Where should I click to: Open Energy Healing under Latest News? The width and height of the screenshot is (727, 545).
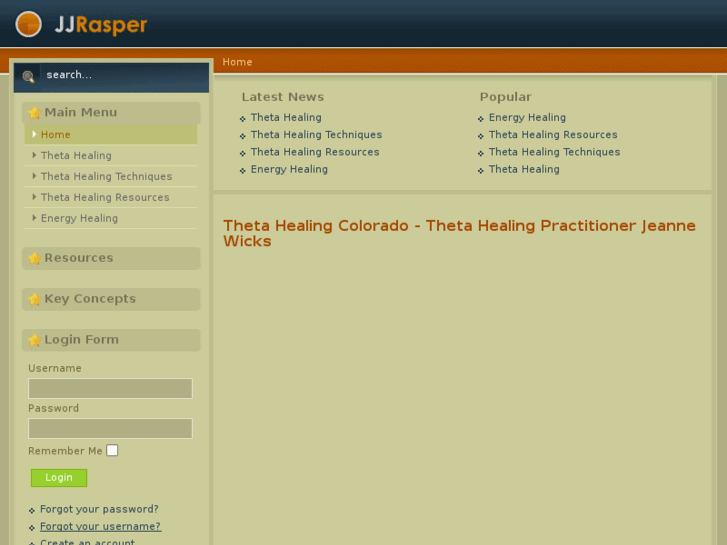click(289, 169)
